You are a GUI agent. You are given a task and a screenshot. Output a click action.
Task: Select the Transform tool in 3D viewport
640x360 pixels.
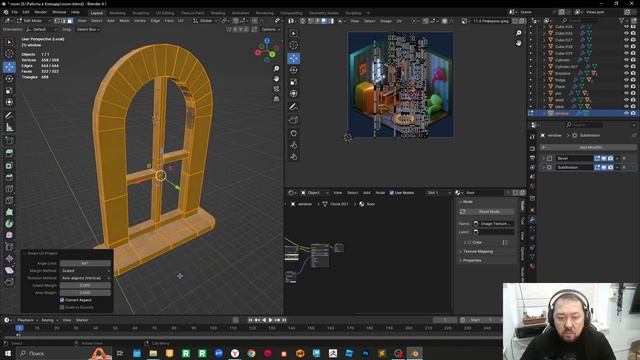click(9, 102)
